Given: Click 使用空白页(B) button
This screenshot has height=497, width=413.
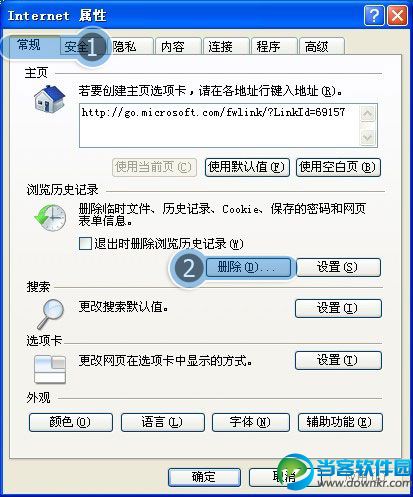Looking at the screenshot, I should click(338, 167).
